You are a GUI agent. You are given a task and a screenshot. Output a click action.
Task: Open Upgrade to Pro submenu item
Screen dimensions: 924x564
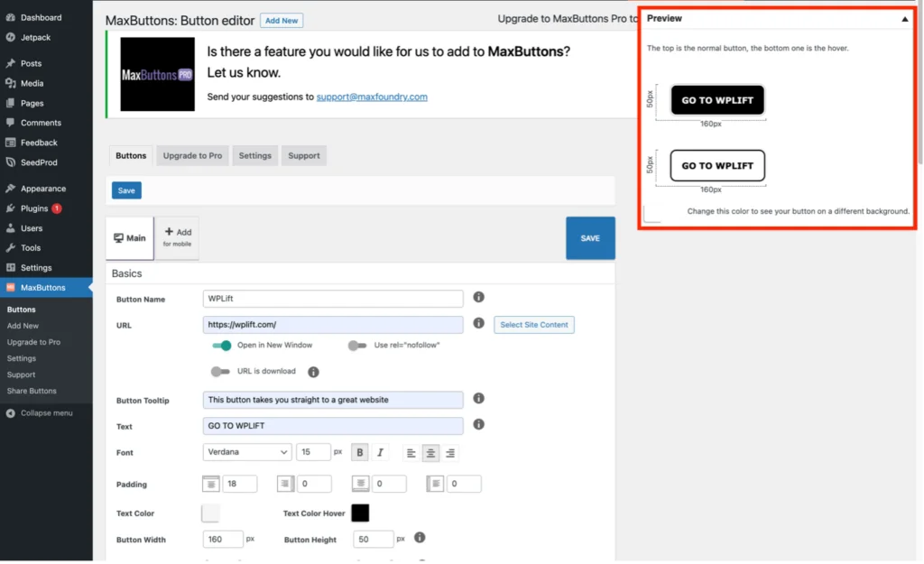[33, 342]
